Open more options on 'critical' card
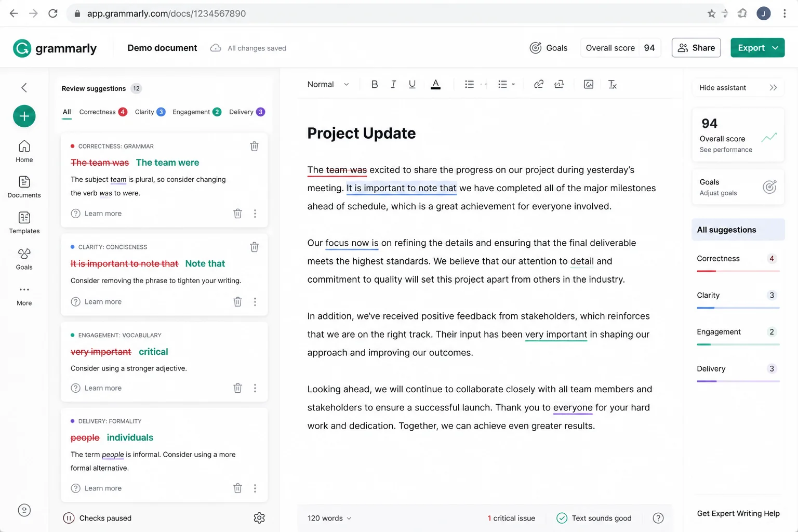The width and height of the screenshot is (798, 532). click(x=255, y=388)
